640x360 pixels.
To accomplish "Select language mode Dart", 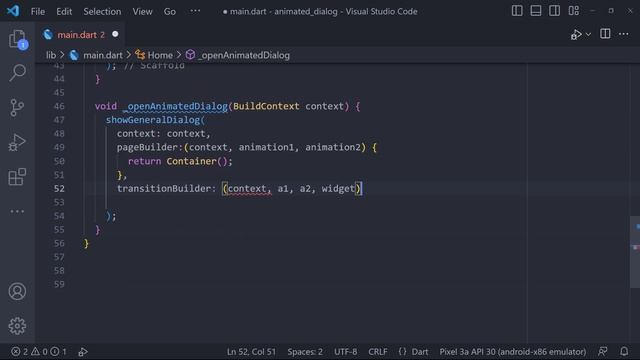I will click(x=420, y=351).
